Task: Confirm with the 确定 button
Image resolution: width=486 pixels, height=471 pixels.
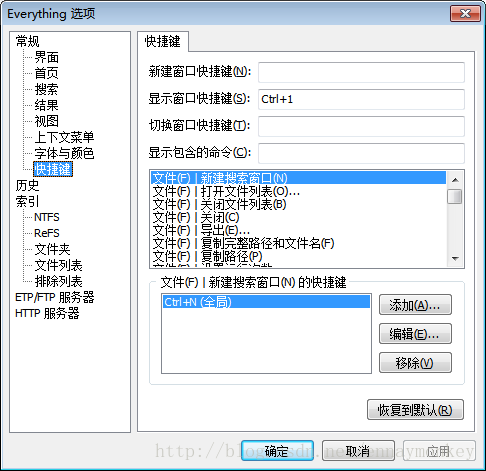Action: [277, 451]
